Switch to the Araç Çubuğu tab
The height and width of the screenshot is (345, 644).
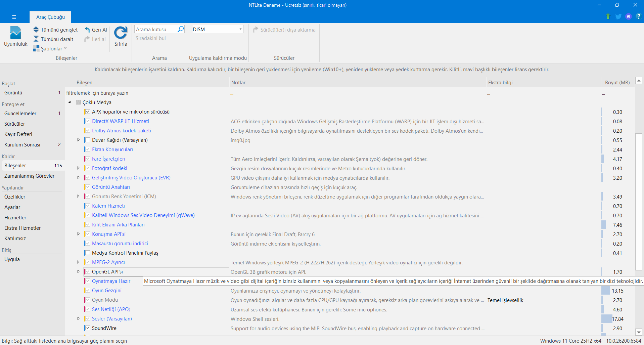pyautogui.click(x=50, y=17)
